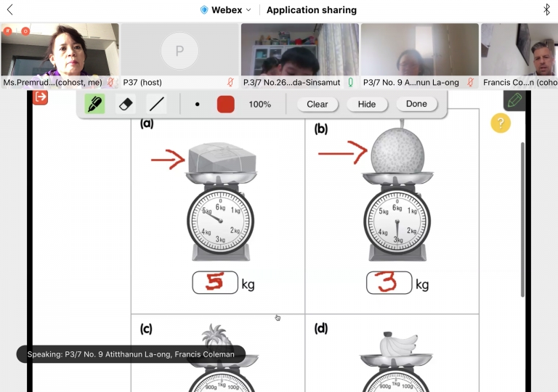
Task: Click the vertical scrollbar of shared page
Action: [522, 219]
